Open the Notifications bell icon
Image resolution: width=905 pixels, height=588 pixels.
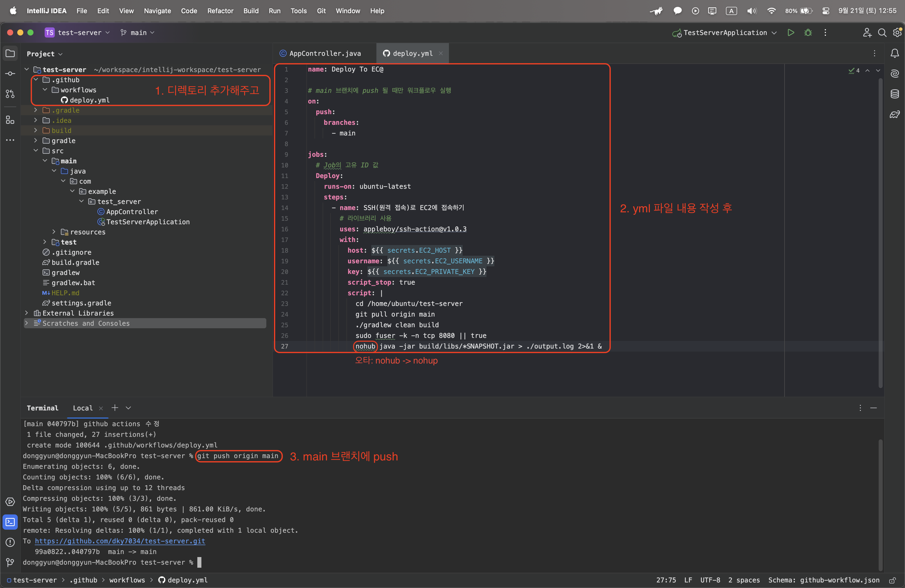(x=895, y=53)
